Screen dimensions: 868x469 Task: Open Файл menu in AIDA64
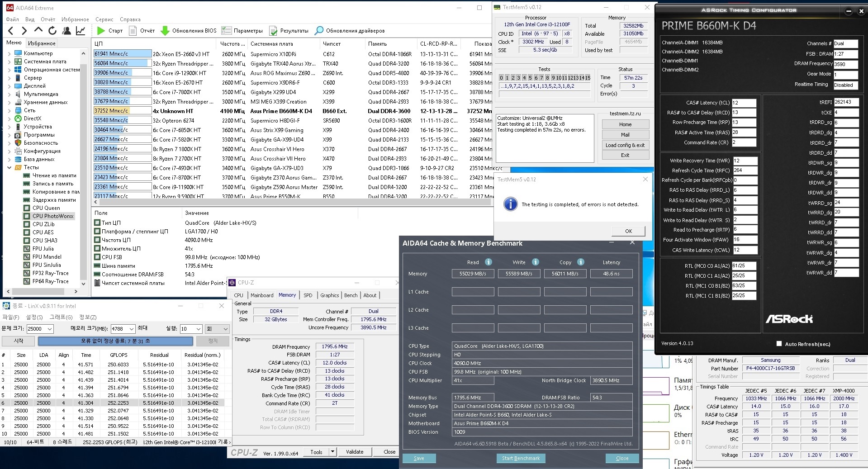click(x=13, y=19)
